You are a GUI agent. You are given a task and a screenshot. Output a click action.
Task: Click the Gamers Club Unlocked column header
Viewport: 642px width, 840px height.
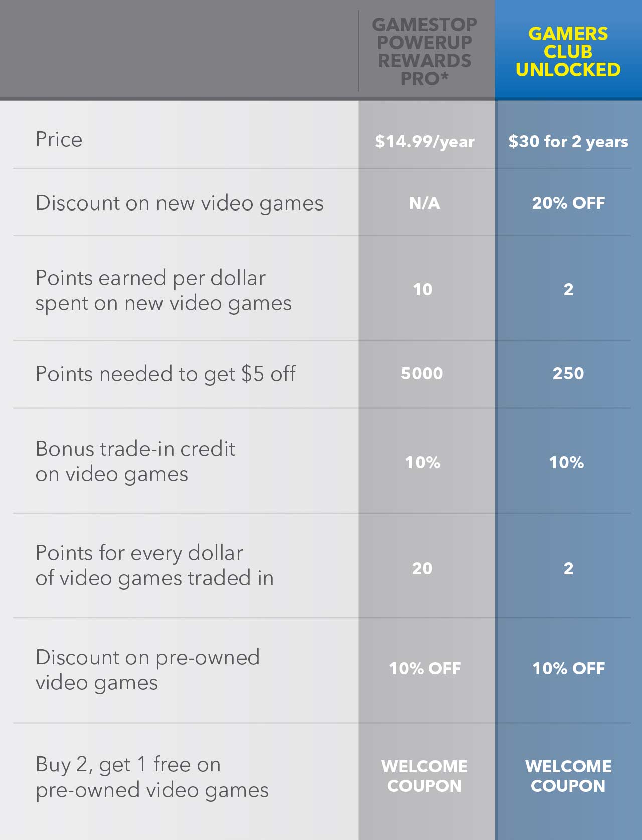[x=568, y=52]
